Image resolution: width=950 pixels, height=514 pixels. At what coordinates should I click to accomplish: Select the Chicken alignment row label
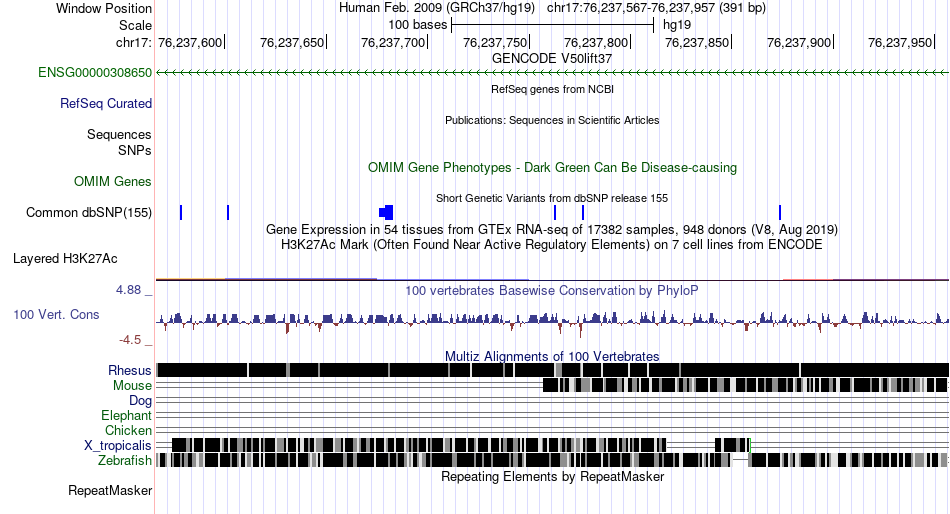128,430
